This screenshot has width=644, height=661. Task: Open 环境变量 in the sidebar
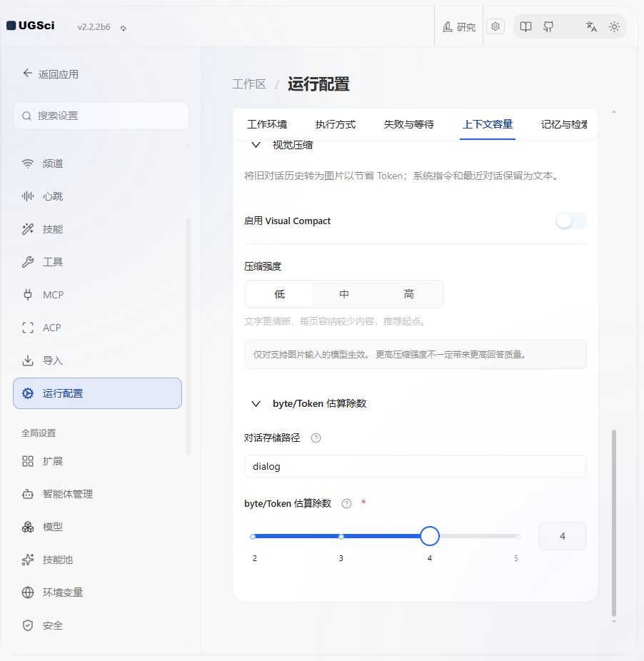tap(97, 592)
